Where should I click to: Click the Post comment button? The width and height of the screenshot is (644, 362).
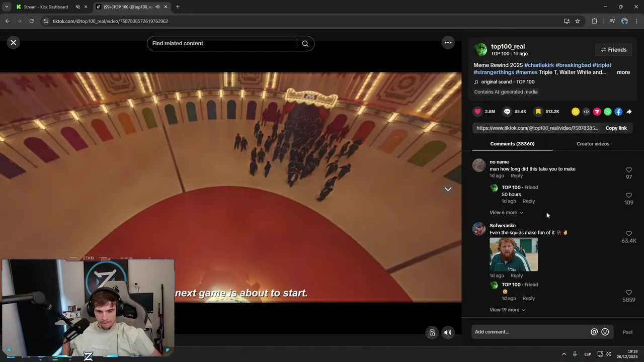627,332
